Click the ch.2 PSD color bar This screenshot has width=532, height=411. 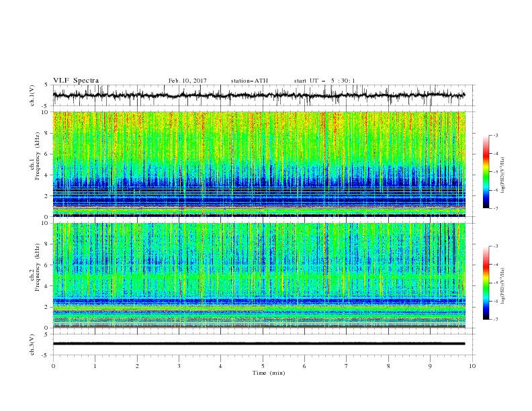486,283
